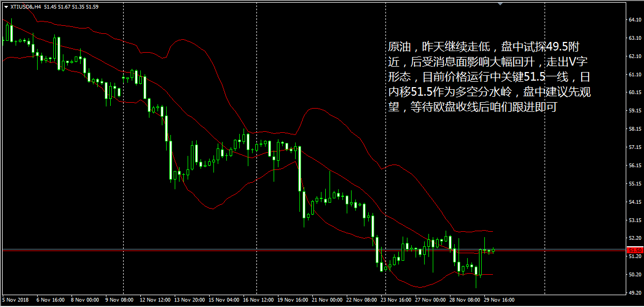
Task: Select dashed period separator near 23 Nov 16:00
Action: tap(385, 148)
